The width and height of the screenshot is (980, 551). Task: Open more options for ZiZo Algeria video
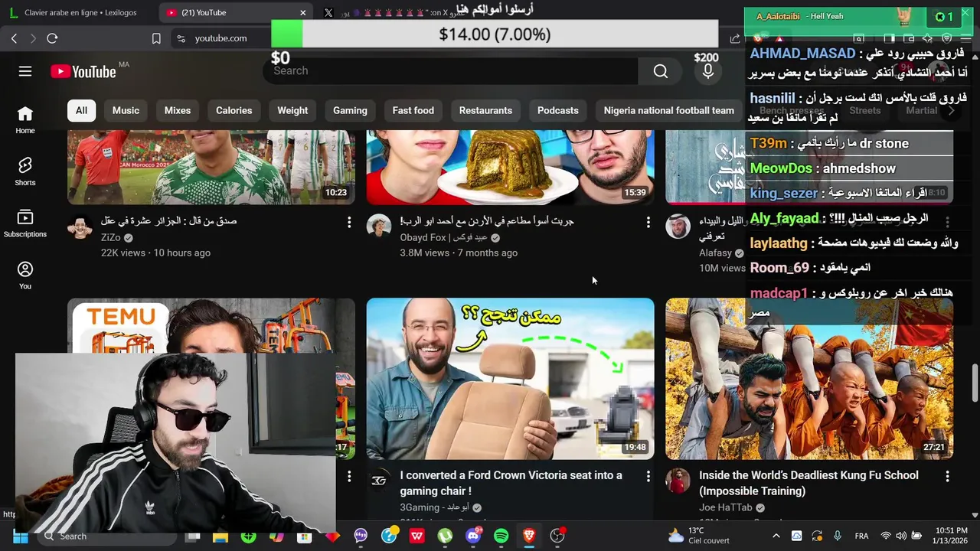pyautogui.click(x=349, y=222)
